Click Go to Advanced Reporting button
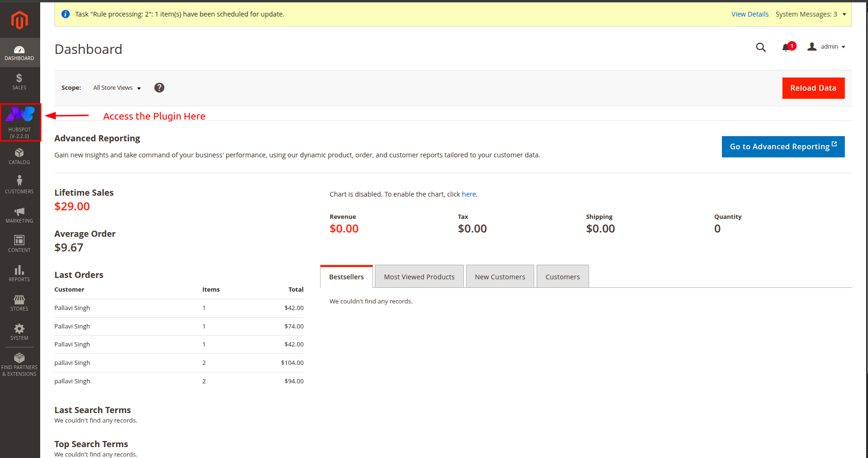Image resolution: width=868 pixels, height=458 pixels. 783,147
